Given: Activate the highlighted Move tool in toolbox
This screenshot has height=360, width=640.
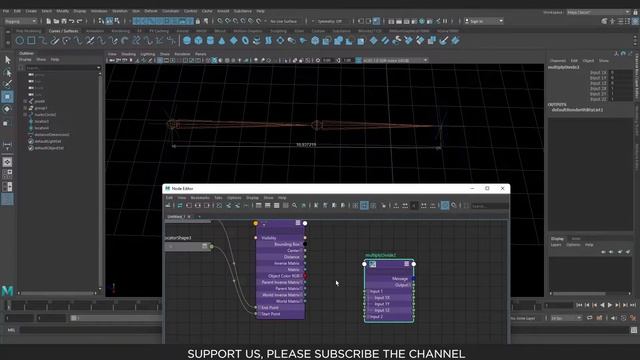Looking at the screenshot, I should [7, 97].
